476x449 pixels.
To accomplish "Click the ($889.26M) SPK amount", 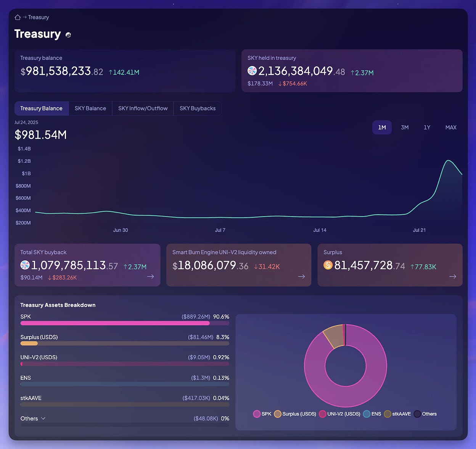I will [x=196, y=317].
